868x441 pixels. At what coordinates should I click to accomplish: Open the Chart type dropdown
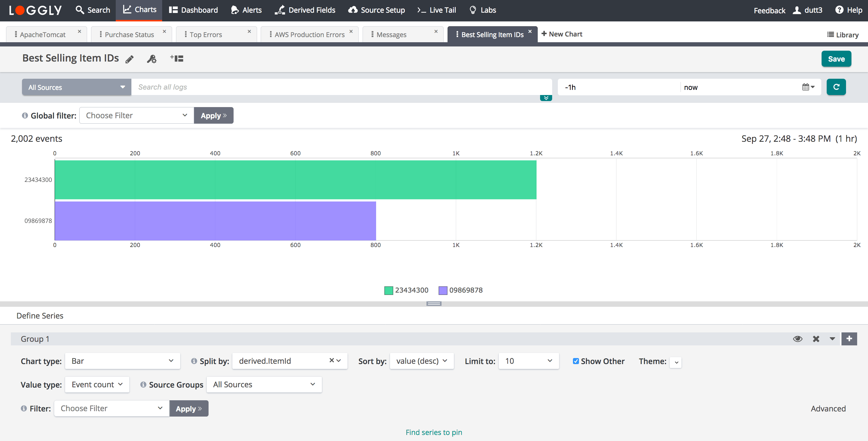(122, 361)
